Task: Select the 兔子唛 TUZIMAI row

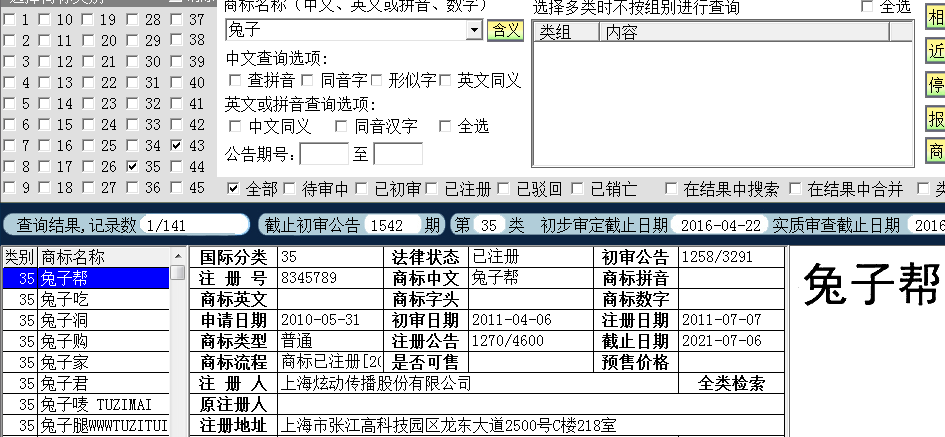Action: (x=86, y=404)
